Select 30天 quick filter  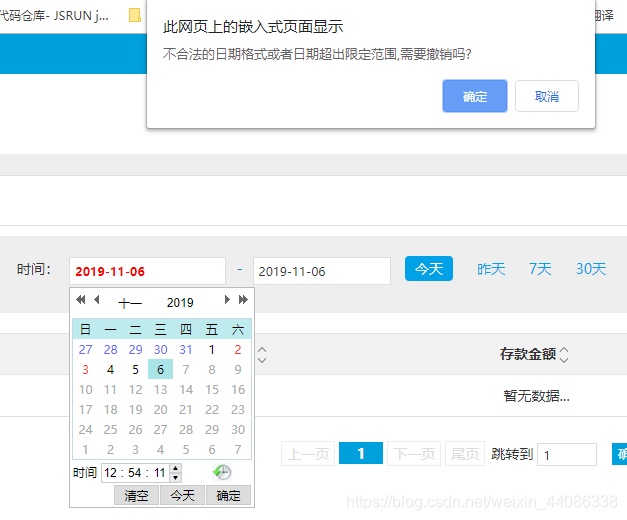591,269
